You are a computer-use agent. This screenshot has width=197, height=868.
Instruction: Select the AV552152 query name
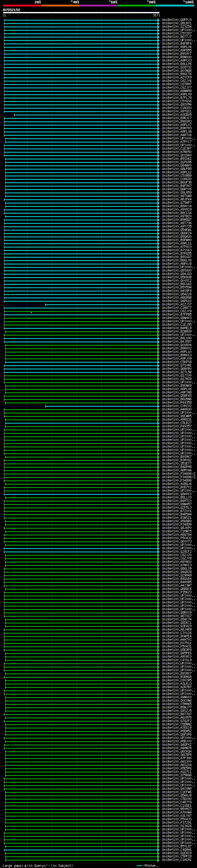tap(11, 10)
